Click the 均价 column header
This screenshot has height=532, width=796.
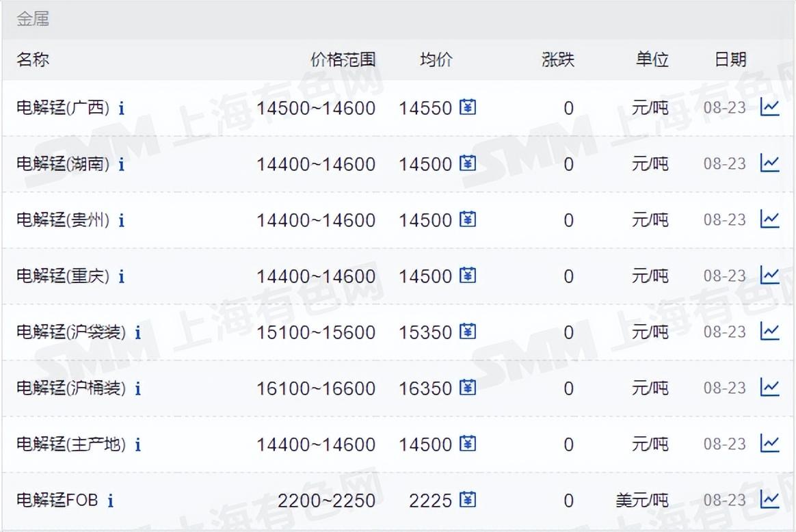(x=436, y=59)
